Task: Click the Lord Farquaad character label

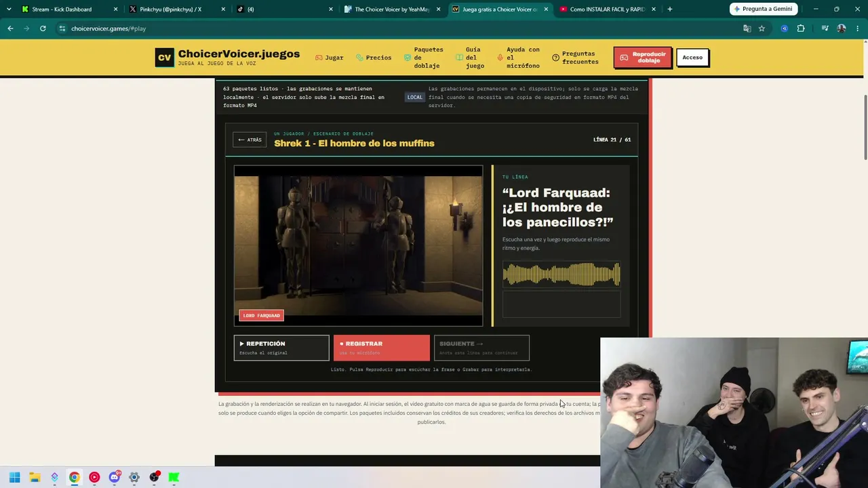Action: 261,315
